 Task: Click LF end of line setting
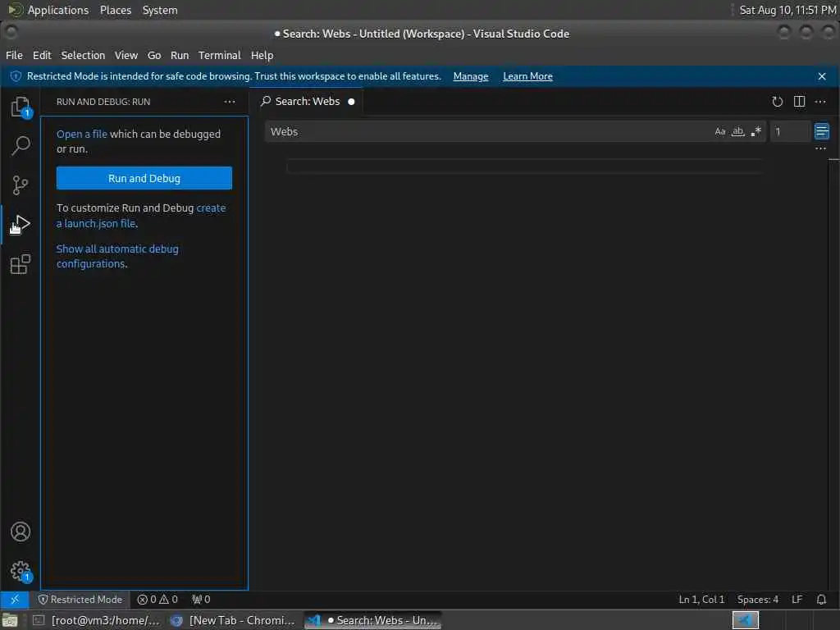click(797, 600)
